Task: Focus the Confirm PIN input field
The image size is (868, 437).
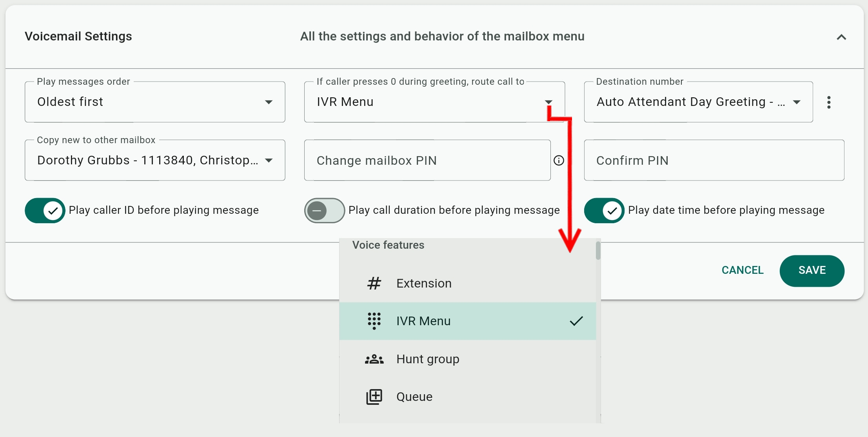Action: [x=714, y=160]
